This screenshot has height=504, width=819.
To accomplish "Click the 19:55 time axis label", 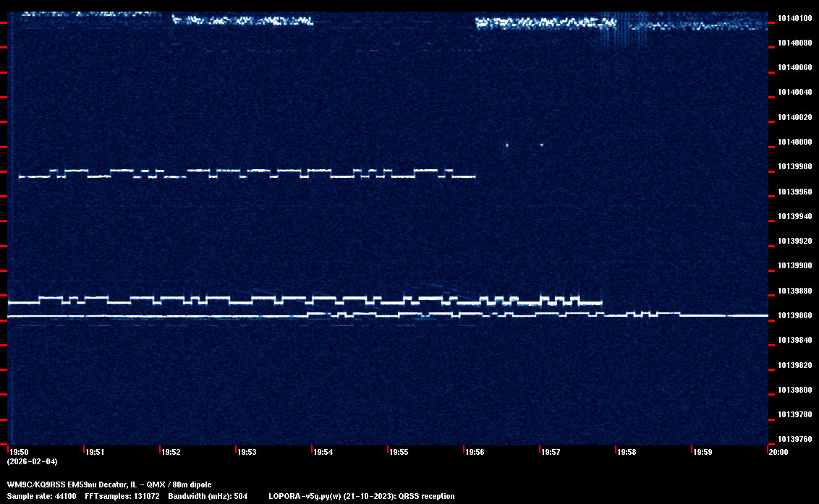I will pyautogui.click(x=399, y=452).
